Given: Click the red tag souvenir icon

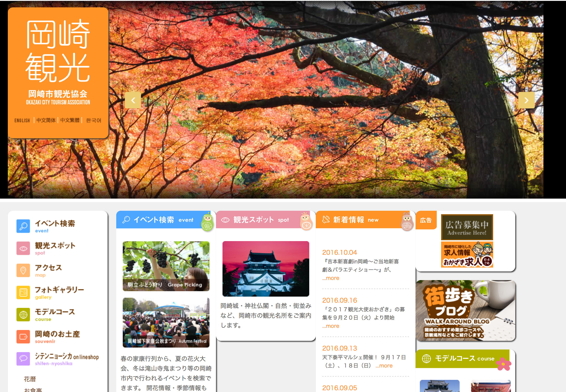Looking at the screenshot, I should [23, 337].
